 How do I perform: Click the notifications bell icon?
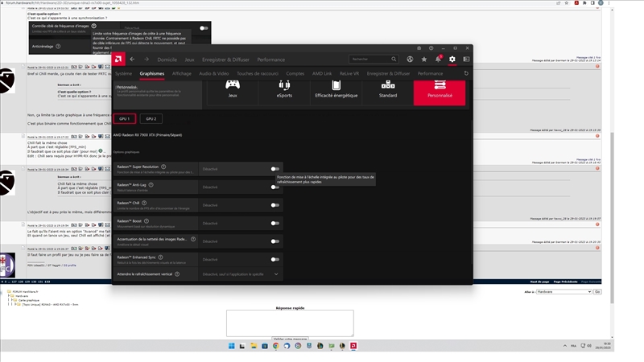438,59
